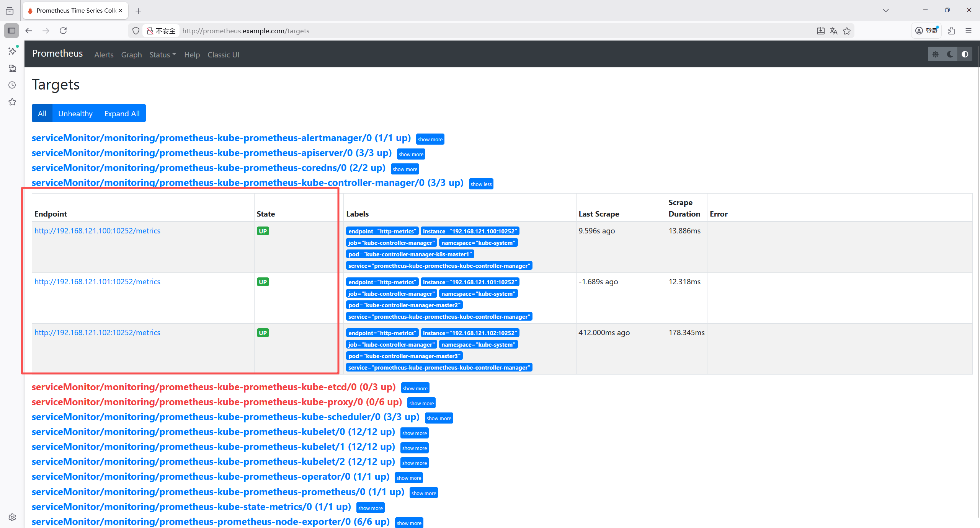980x528 pixels.
Task: Open the sidebar settings gear icon
Action: pos(12,517)
